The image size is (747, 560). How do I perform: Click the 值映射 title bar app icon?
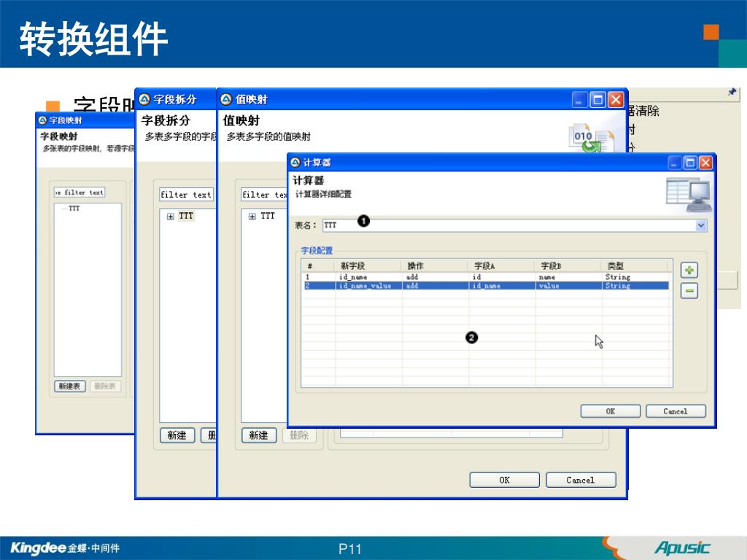pyautogui.click(x=225, y=99)
